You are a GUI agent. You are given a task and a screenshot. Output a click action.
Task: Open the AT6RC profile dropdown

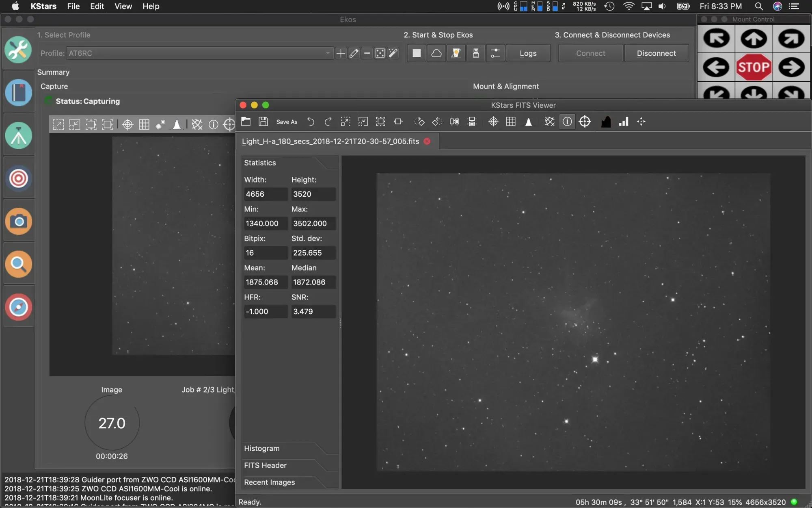pos(199,53)
